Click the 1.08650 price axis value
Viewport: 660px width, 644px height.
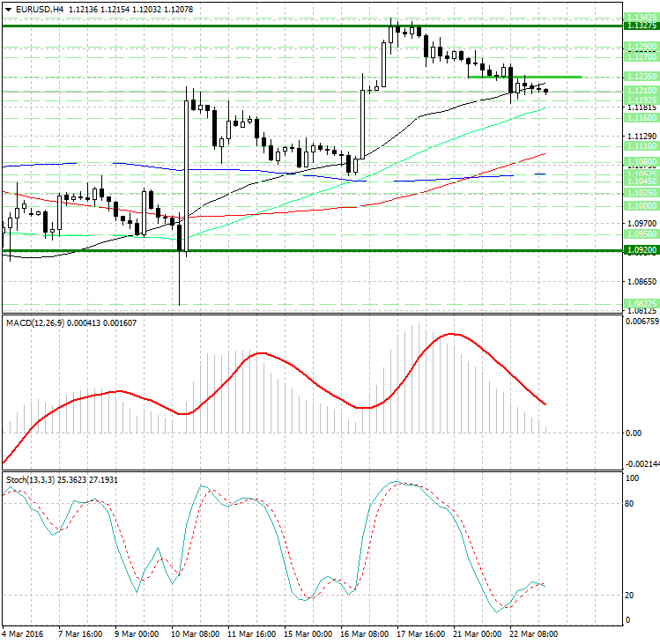[x=641, y=282]
